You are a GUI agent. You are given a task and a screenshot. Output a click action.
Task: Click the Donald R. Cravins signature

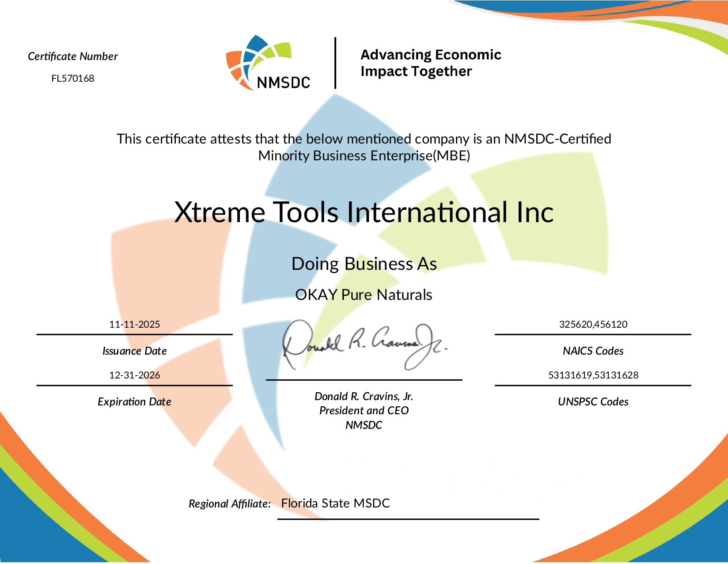point(364,344)
